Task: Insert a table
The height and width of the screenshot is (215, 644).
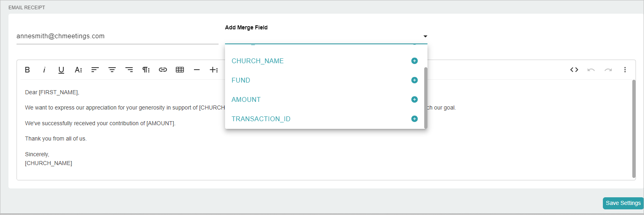Action: coord(180,70)
